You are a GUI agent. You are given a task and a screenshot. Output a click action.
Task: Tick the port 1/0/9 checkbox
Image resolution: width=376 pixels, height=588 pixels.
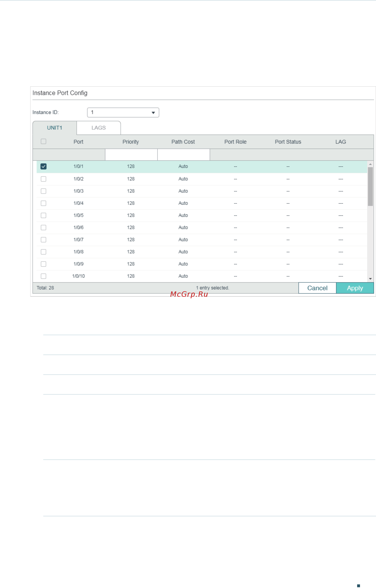point(43,264)
